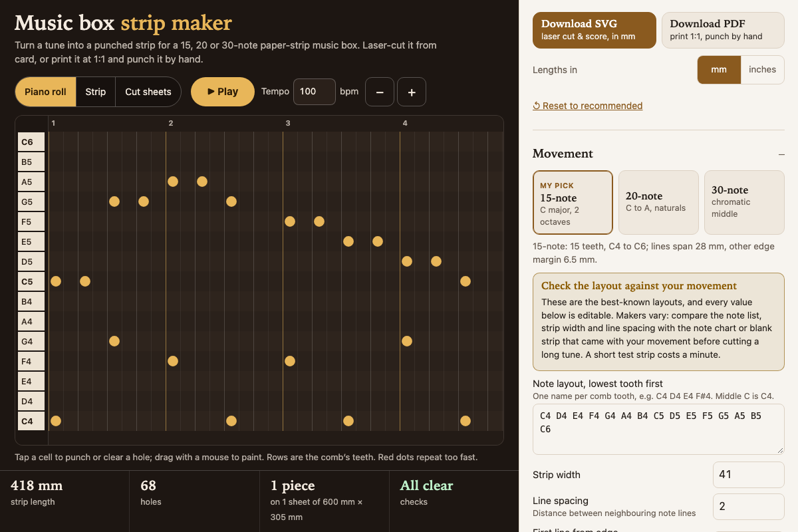The width and height of the screenshot is (798, 532).
Task: Click the '1 piece' sheet summary
Action: 293,485
